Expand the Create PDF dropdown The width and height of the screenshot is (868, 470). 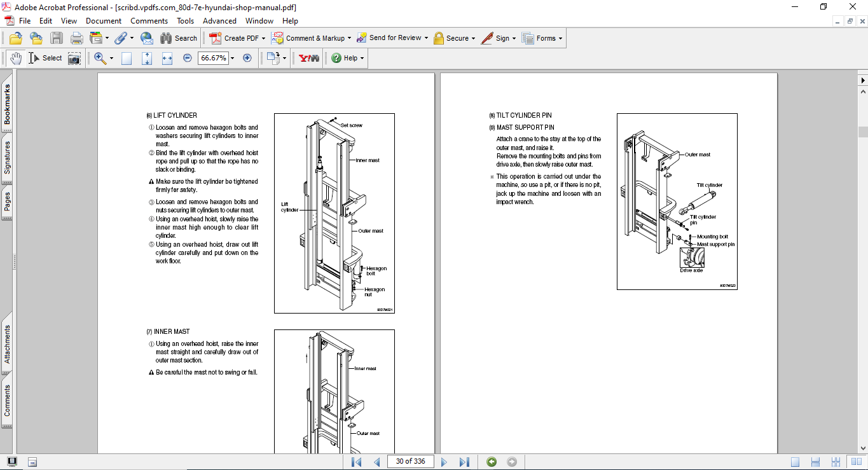point(263,38)
